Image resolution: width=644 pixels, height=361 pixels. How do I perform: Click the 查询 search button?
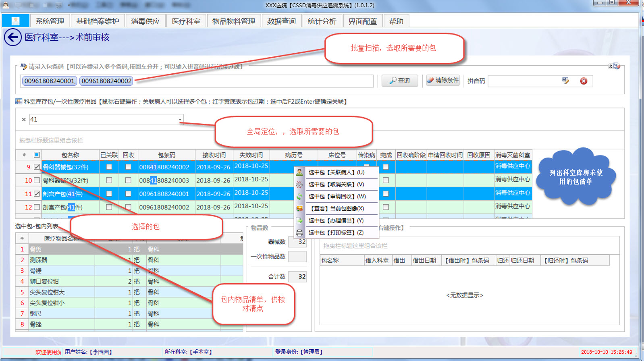pyautogui.click(x=399, y=81)
